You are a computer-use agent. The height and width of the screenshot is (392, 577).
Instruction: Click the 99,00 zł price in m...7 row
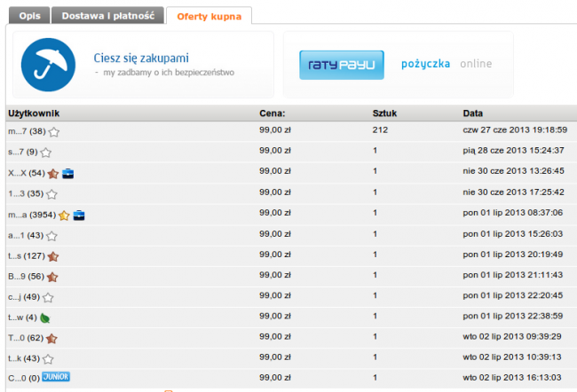[275, 129]
